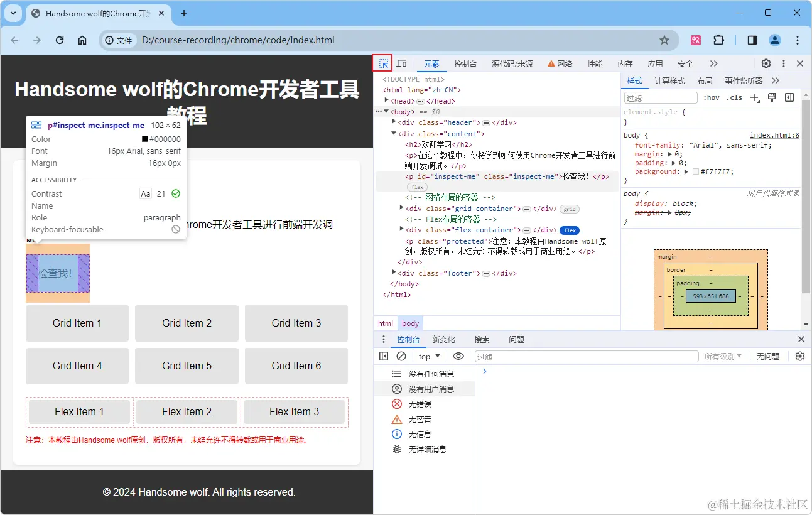The width and height of the screenshot is (812, 515).
Task: Expand the div class footer node
Action: 394,273
